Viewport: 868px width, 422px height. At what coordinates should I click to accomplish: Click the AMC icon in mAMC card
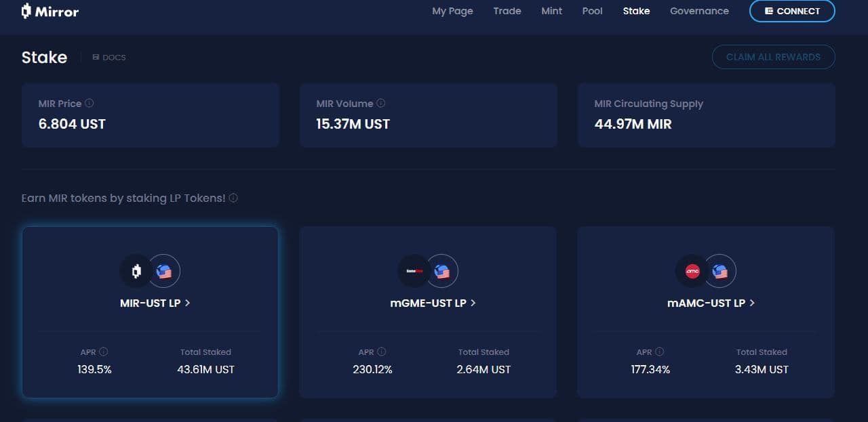click(x=692, y=272)
